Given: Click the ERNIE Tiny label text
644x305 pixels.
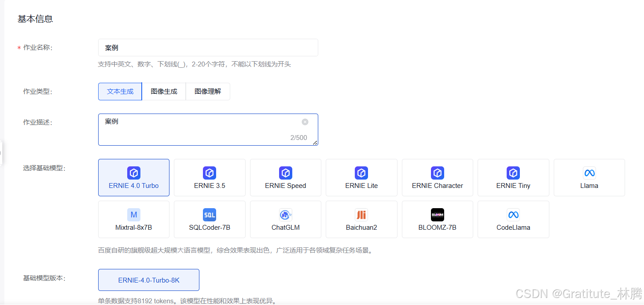Looking at the screenshot, I should click(513, 186).
